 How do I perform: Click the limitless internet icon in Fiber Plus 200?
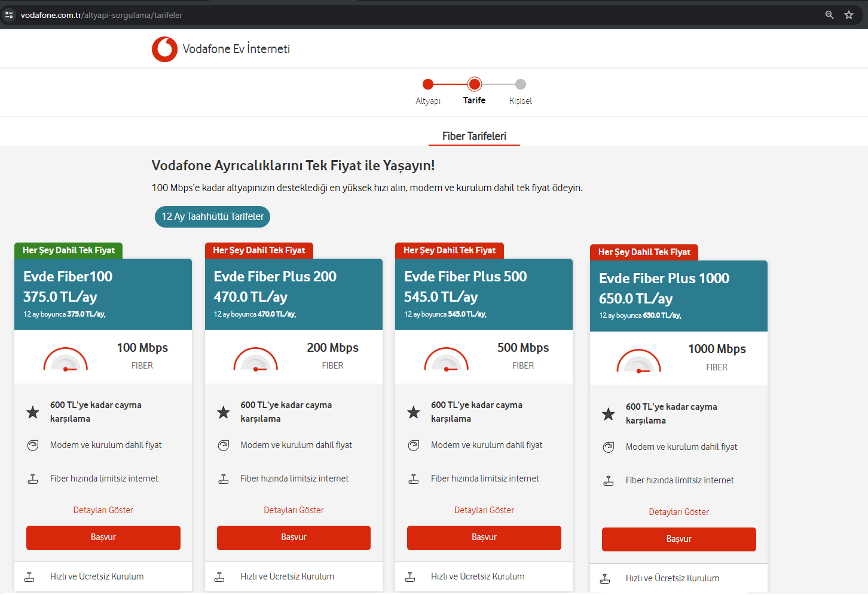click(x=224, y=479)
